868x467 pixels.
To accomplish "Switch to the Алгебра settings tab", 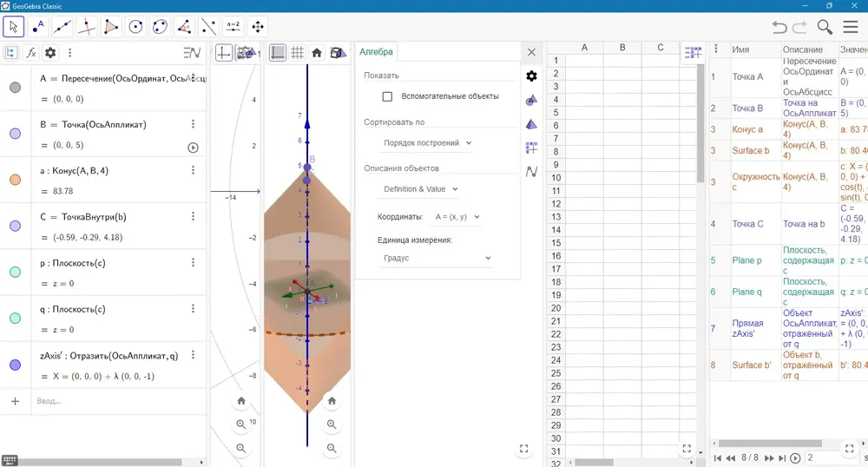I will click(x=376, y=51).
